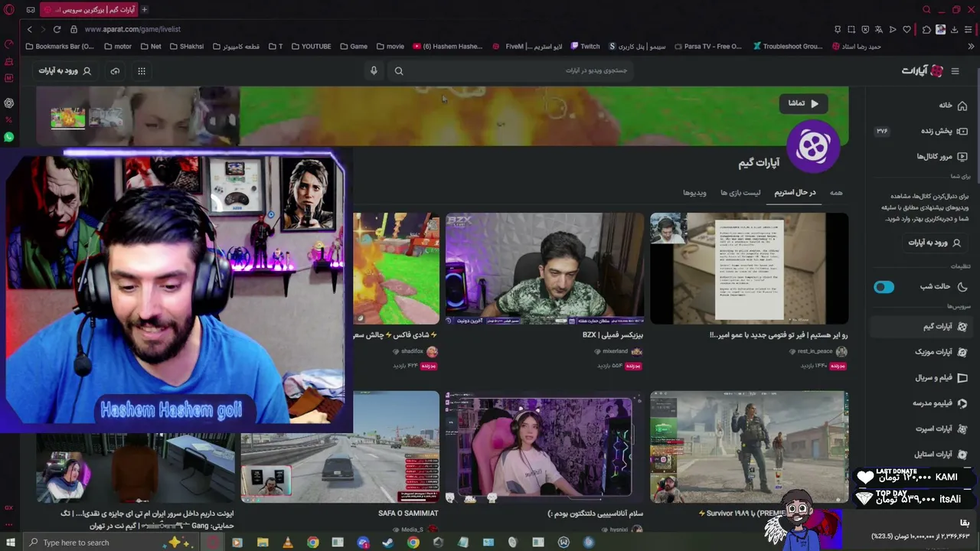Click the Aparat logo in header

(x=922, y=71)
